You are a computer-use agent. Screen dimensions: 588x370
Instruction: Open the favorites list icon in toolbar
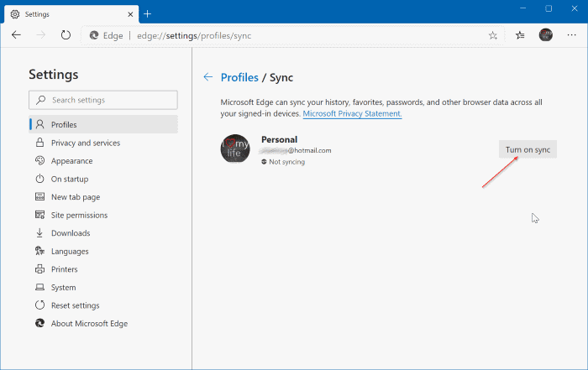(520, 35)
